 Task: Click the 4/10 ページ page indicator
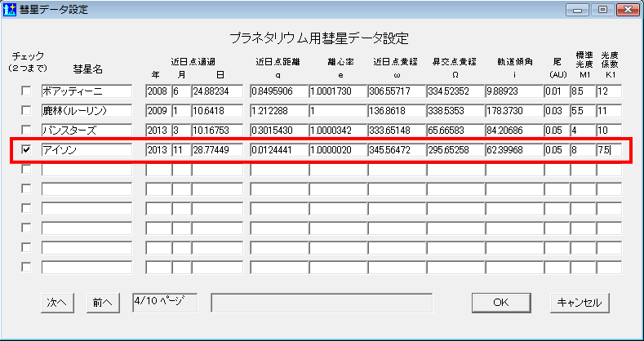pos(164,301)
